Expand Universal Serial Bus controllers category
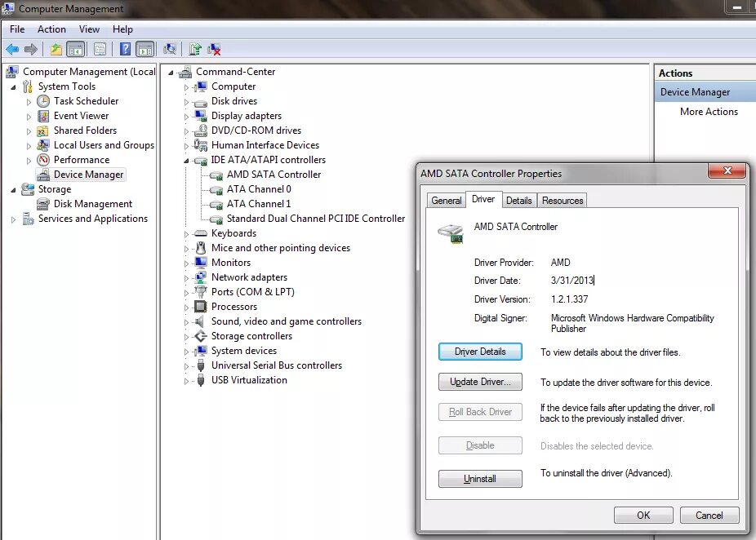This screenshot has height=540, width=756. 187,366
